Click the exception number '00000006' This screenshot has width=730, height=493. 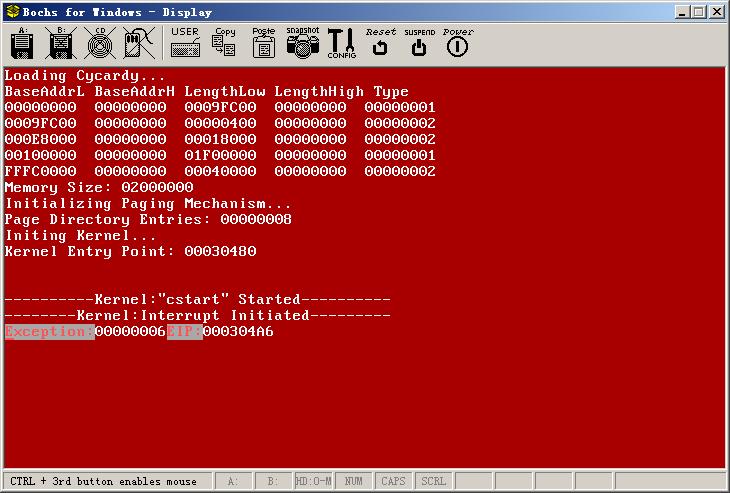tap(130, 332)
